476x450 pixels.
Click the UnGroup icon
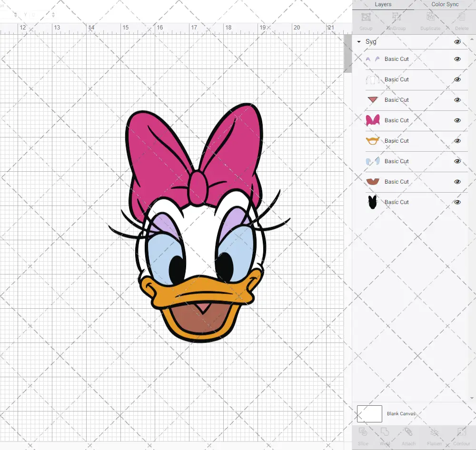coord(396,17)
